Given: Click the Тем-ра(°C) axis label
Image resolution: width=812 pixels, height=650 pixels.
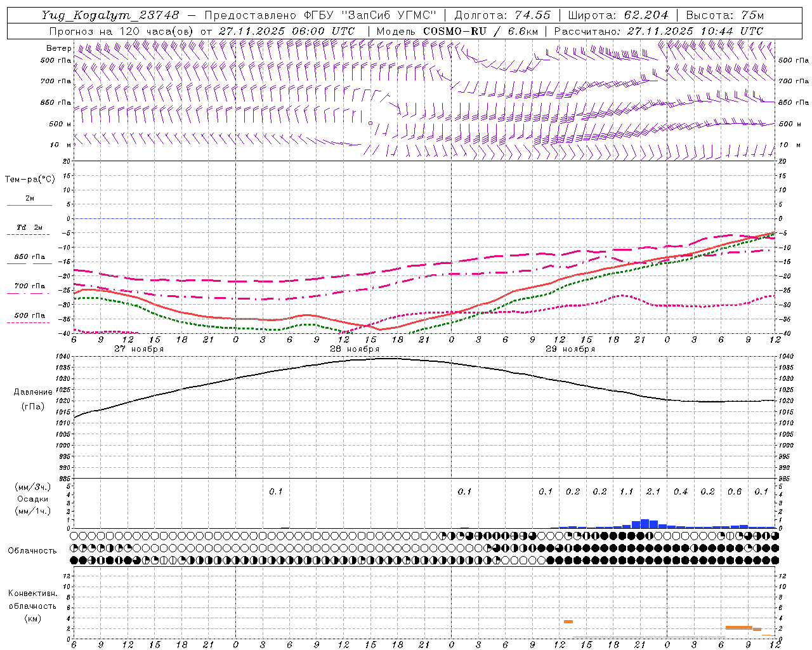Looking at the screenshot, I should click(x=30, y=180).
